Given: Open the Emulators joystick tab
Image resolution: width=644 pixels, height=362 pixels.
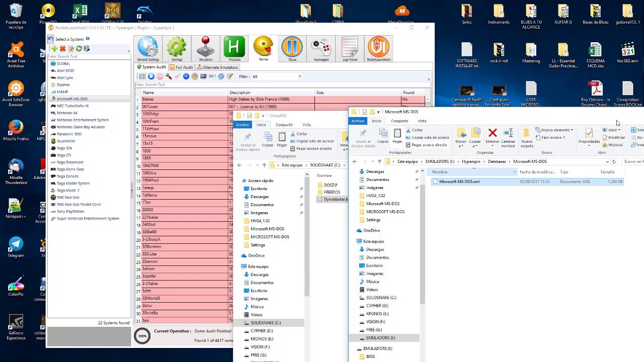Looking at the screenshot, I should coord(205,49).
